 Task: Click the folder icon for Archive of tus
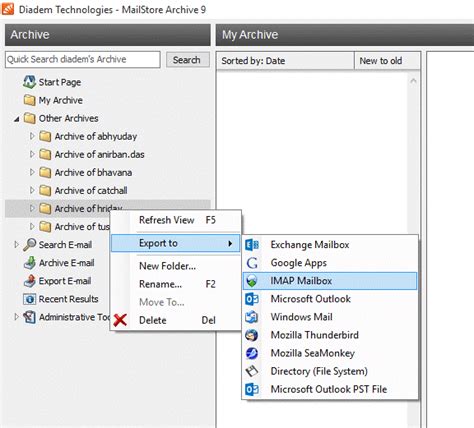tap(45, 226)
